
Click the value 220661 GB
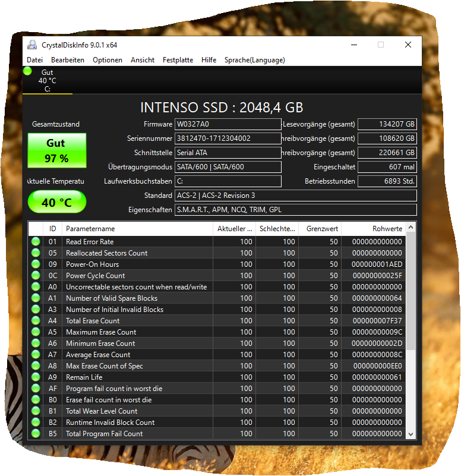click(x=387, y=153)
